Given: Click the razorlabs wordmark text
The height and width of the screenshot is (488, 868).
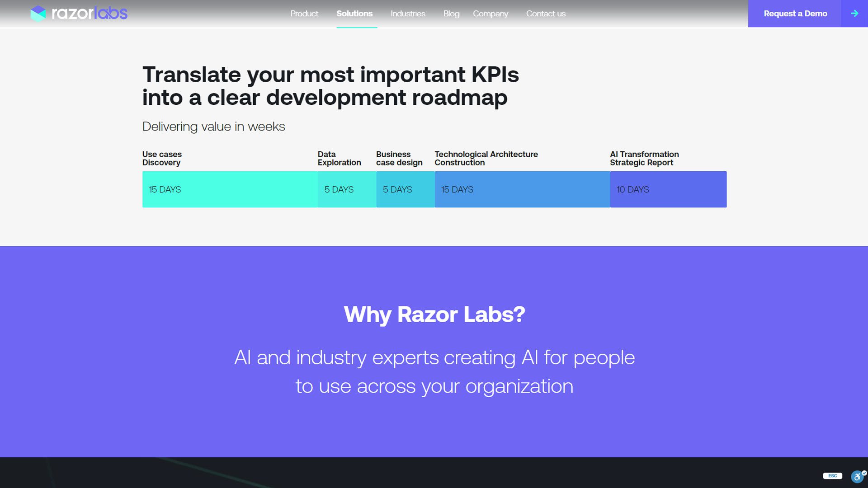Looking at the screenshot, I should point(90,14).
